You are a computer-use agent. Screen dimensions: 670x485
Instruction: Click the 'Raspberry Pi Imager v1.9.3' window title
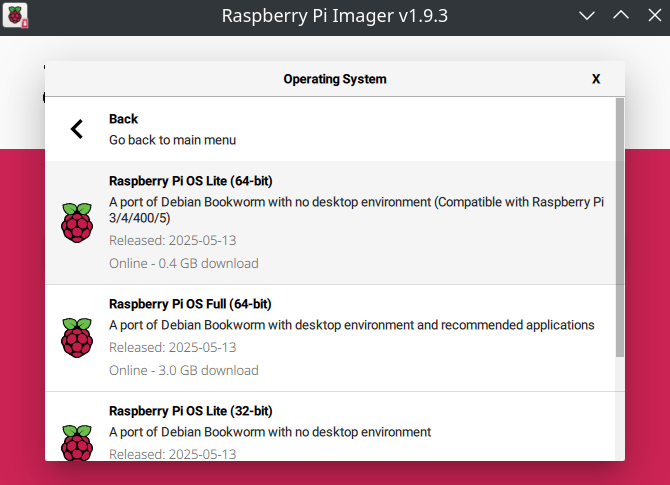coord(335,16)
